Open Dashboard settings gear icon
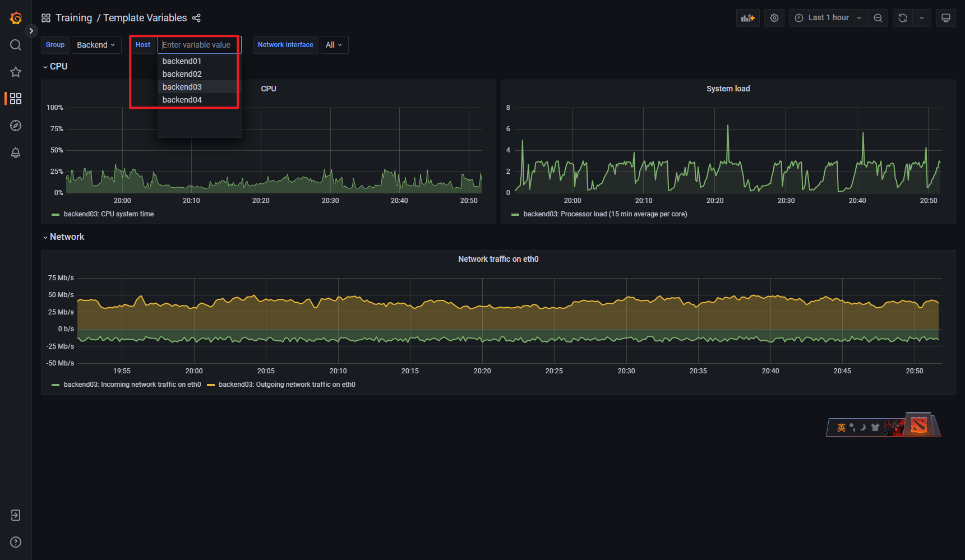 [x=774, y=18]
